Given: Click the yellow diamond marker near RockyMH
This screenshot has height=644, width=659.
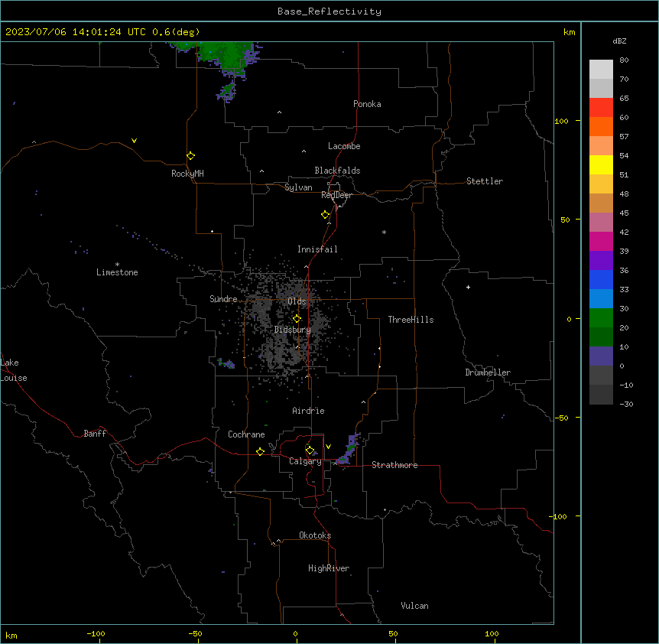Looking at the screenshot, I should [191, 156].
